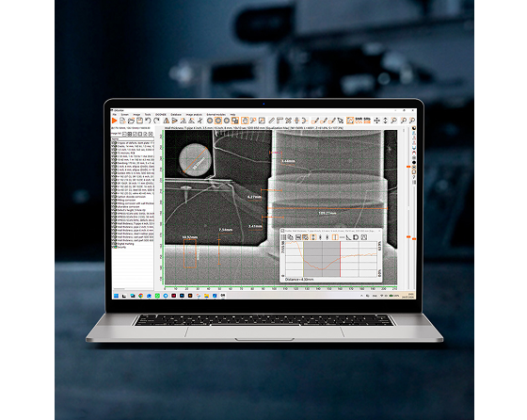Click the undo arrow toolbar icon
527x420 pixels.
coord(148,121)
